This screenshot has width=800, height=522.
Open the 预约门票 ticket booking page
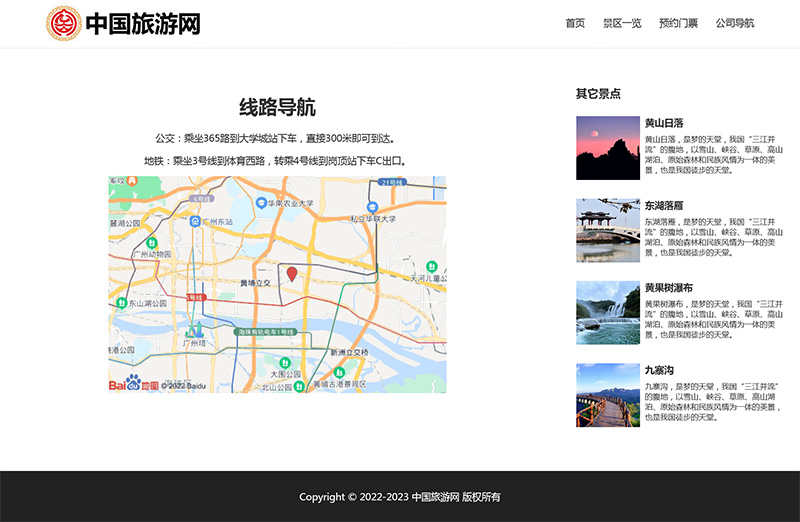678,23
